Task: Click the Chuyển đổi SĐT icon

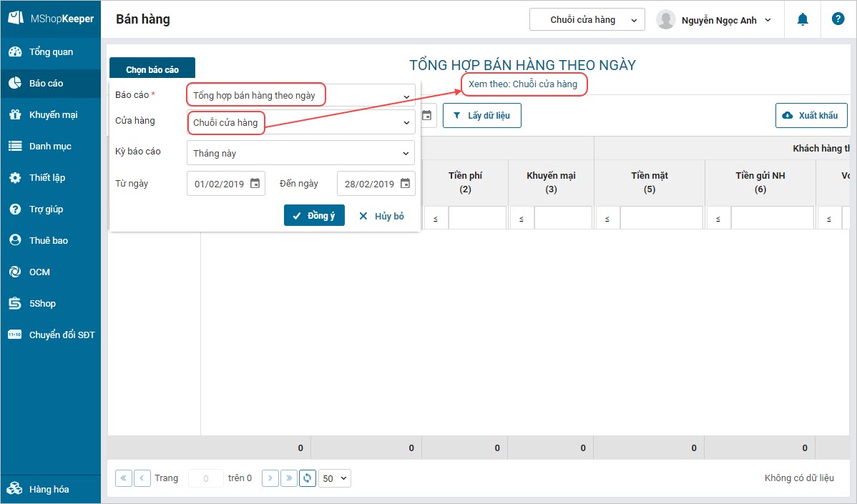Action: (15, 335)
